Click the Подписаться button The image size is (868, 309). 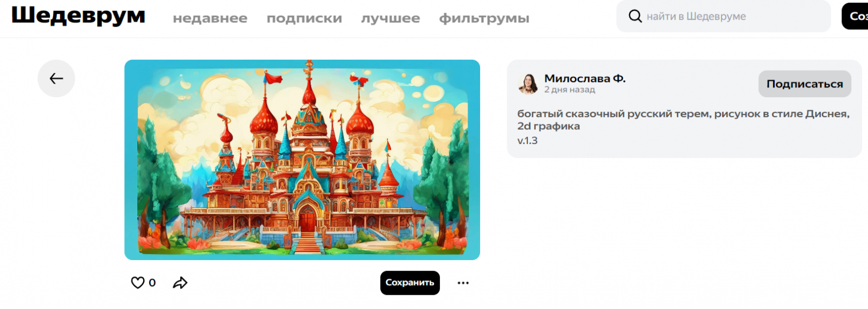(805, 84)
